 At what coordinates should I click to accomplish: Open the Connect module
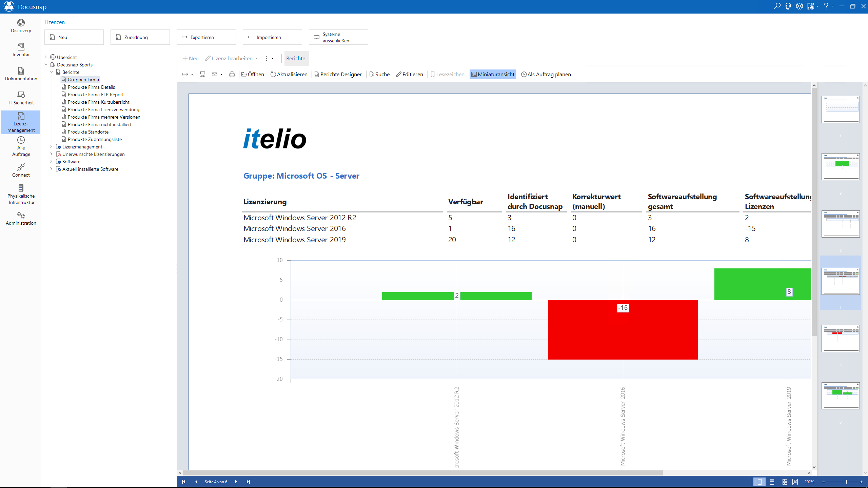[21, 170]
